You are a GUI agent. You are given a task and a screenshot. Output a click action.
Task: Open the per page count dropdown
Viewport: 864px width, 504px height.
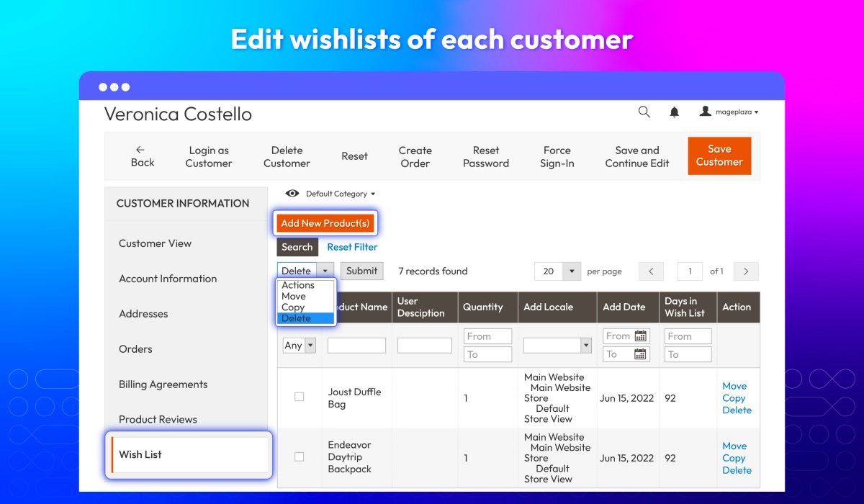[572, 271]
